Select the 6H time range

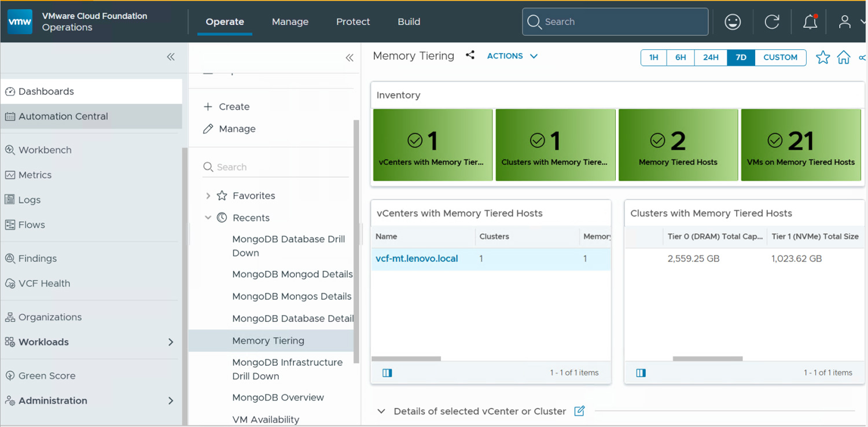(x=681, y=57)
